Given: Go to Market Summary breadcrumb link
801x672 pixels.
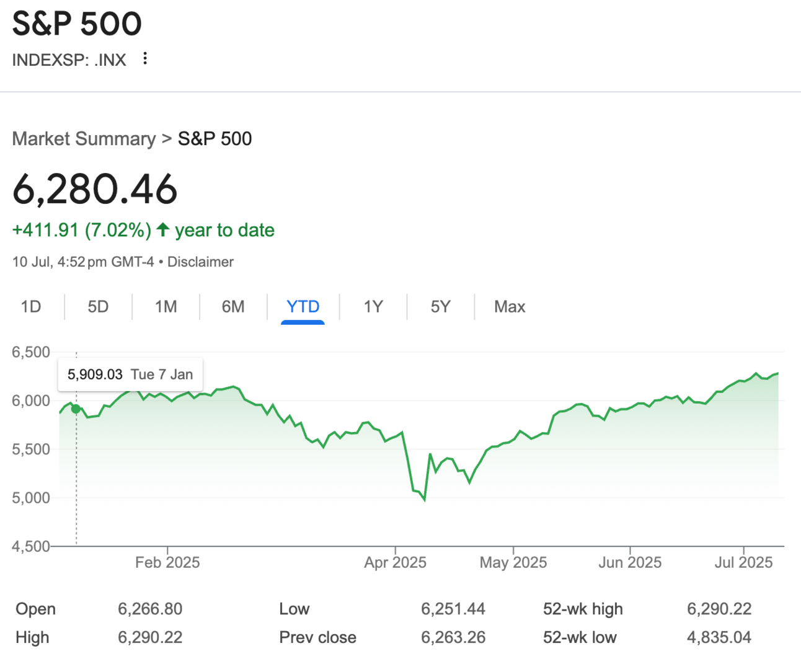Looking at the screenshot, I should pos(84,139).
